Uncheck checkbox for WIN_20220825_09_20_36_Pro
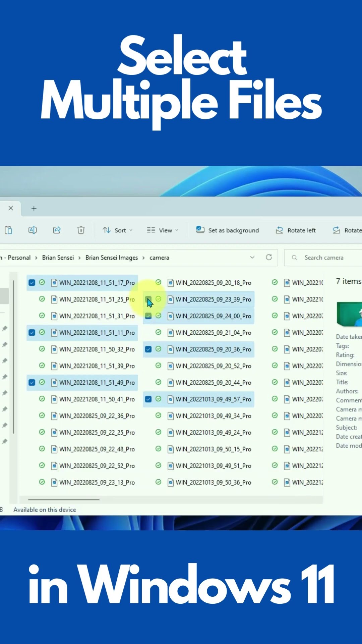The width and height of the screenshot is (362, 644). [148, 349]
